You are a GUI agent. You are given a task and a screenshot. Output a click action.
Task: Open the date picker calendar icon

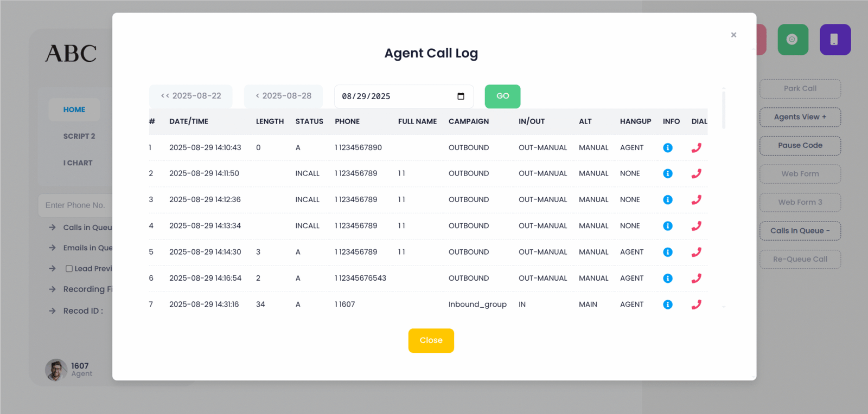[x=461, y=96]
